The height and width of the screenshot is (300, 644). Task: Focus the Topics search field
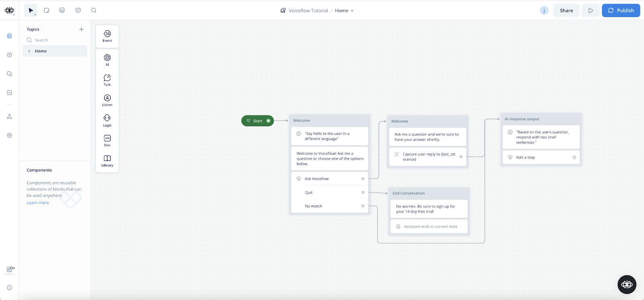(x=55, y=40)
